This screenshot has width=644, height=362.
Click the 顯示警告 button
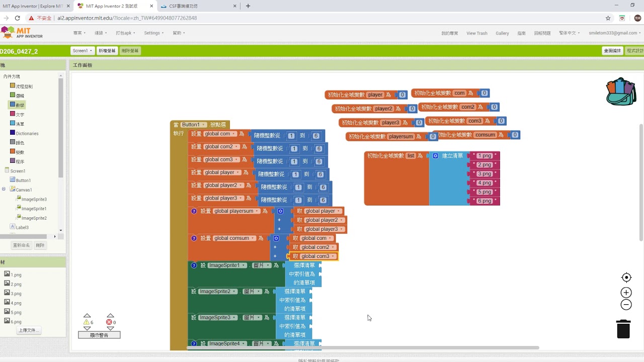coord(99,335)
